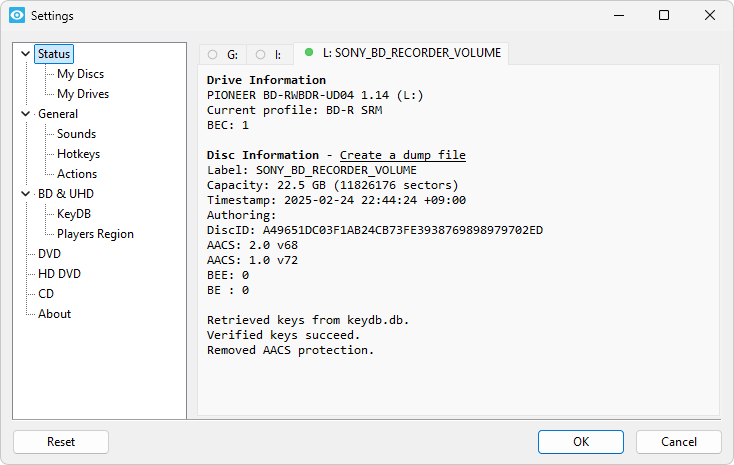This screenshot has height=465, width=734.
Task: Click the app eye icon in title bar
Action: pos(16,15)
